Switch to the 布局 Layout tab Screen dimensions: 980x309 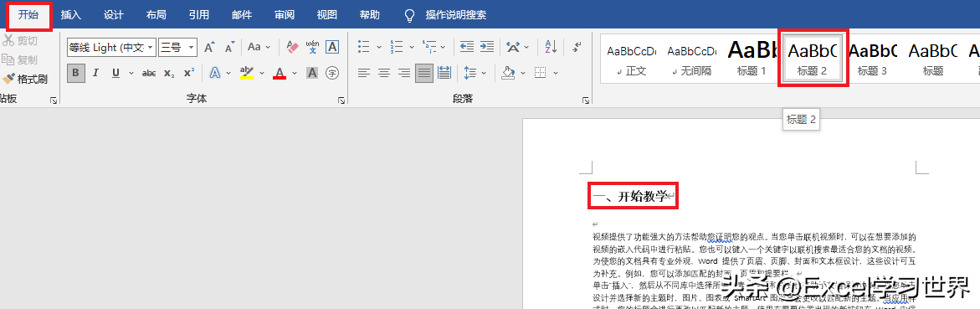[156, 15]
